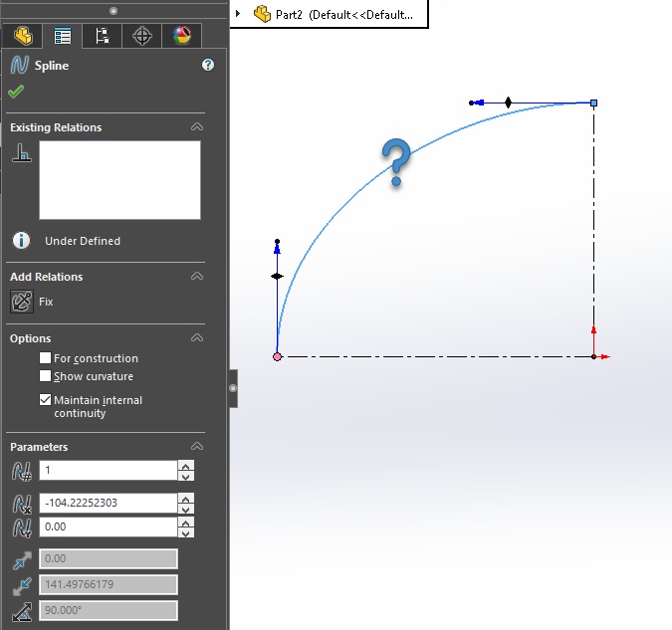Screen dimensions: 672x630
Task: Expand the Part2 flyout tree arrow
Action: click(238, 14)
